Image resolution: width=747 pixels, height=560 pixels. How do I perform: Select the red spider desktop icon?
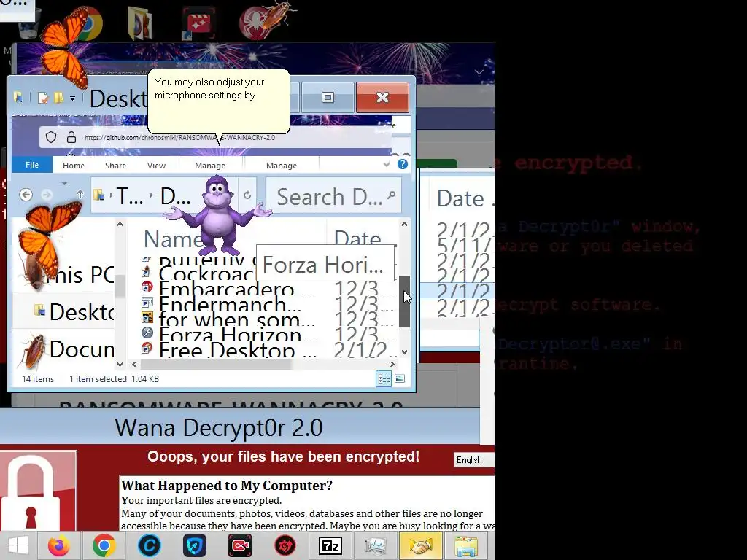pos(253,24)
